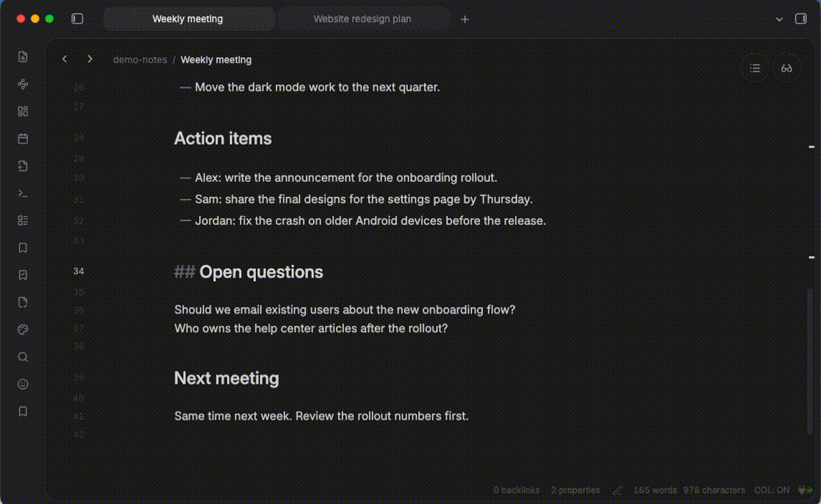
Task: Click the line starting with Alex: write
Action: (x=346, y=178)
